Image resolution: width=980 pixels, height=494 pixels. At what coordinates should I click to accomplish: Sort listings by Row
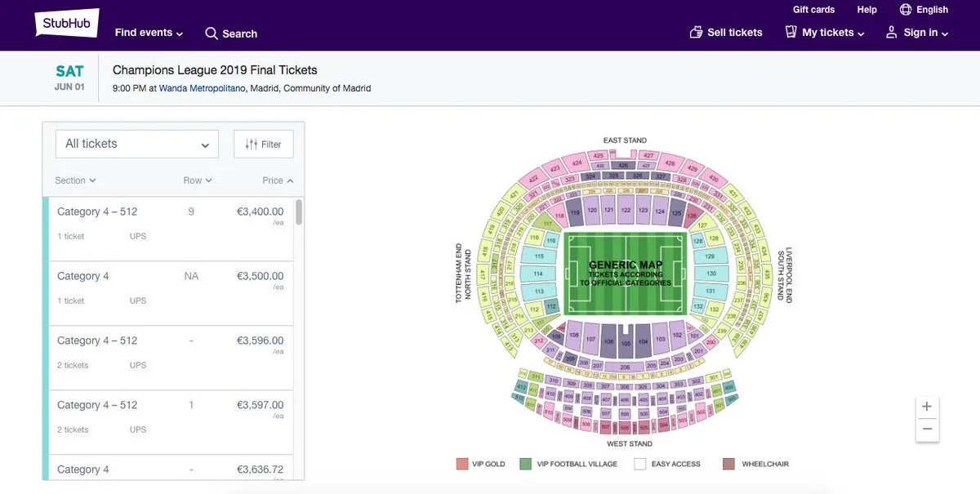click(197, 180)
